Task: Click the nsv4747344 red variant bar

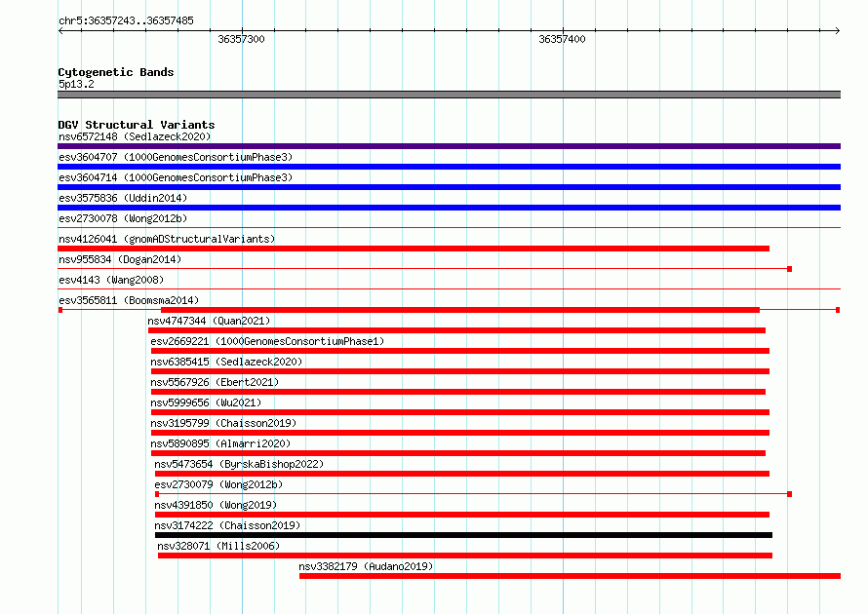Action: 456,330
